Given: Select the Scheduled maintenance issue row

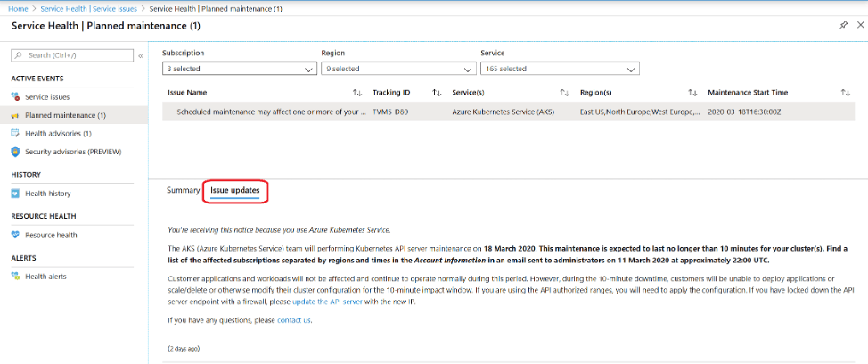Looking at the screenshot, I should click(508, 112).
